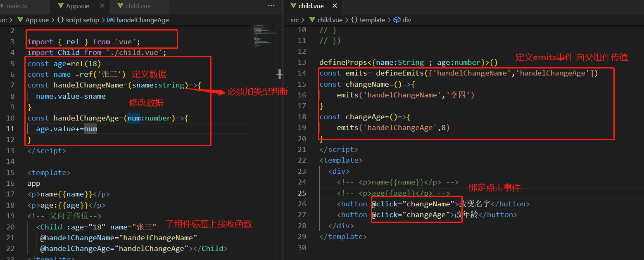Click the '<!-- <p>age{{age}}</p> -->' comment
The height and width of the screenshot is (260, 644).
(x=393, y=193)
